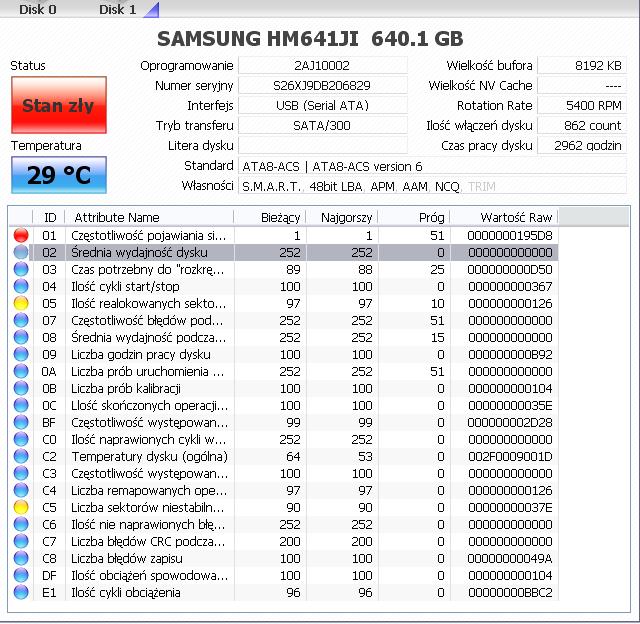Click the blue status icon for attribute 0B
The width and height of the screenshot is (640, 624).
pyautogui.click(x=21, y=388)
